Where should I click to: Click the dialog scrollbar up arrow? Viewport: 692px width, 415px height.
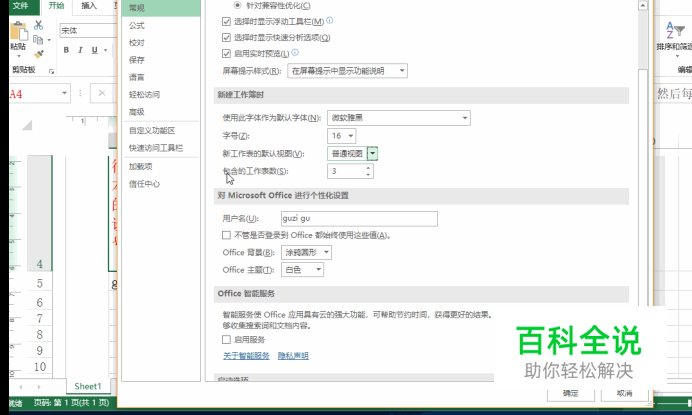point(643,5)
